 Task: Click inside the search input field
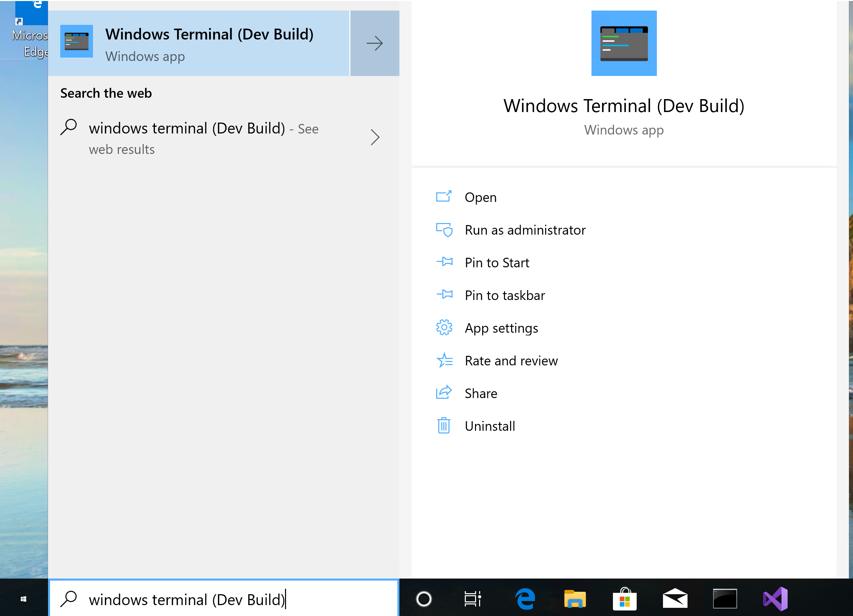(226, 599)
